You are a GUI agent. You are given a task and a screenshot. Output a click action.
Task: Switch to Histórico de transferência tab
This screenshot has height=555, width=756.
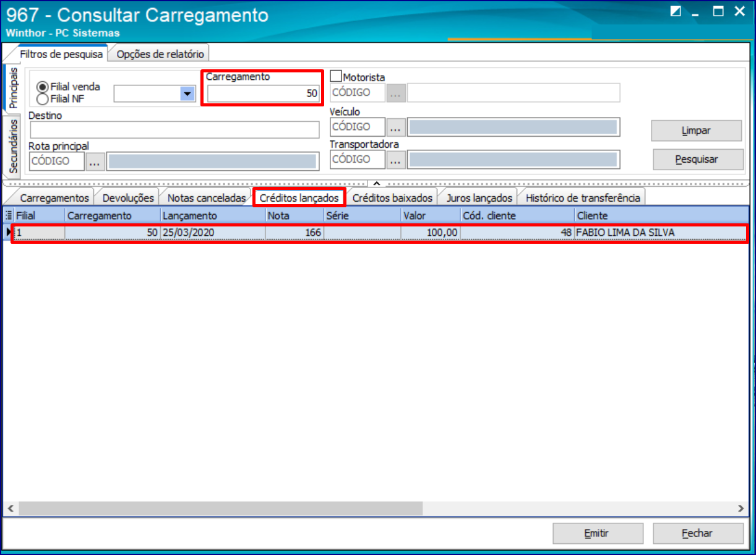tap(583, 198)
